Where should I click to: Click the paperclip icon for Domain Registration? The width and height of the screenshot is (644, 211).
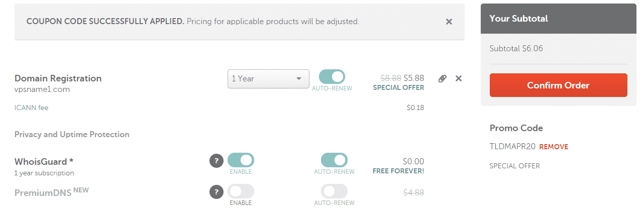click(x=442, y=78)
